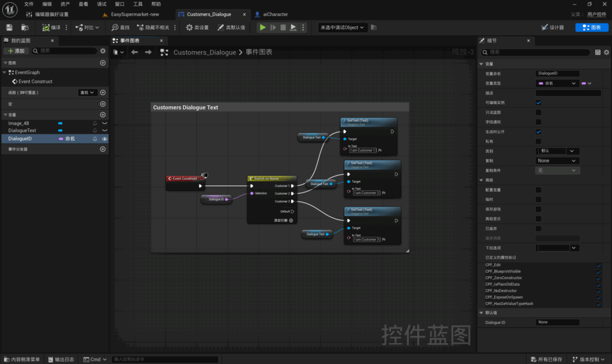Open My Blueprint panel settings gear
This screenshot has height=364, width=612.
pos(103,51)
